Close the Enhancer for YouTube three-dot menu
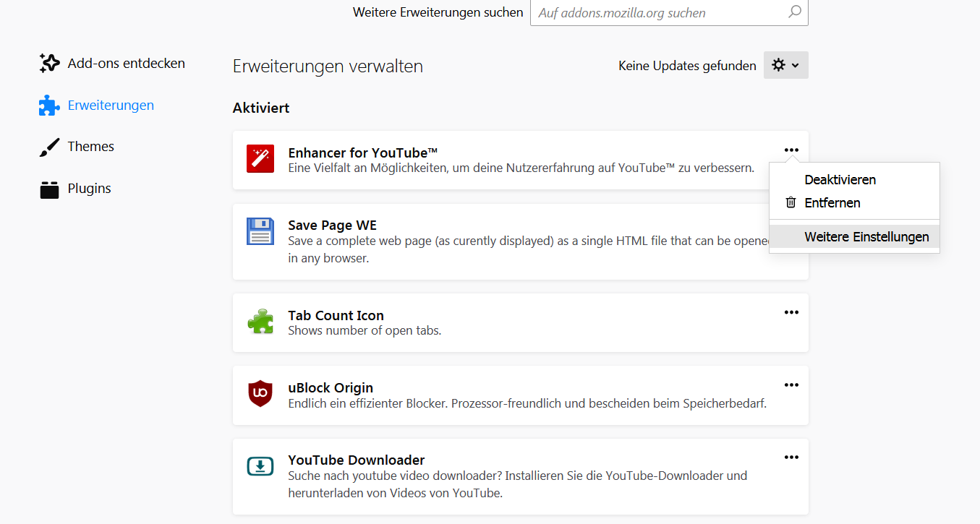Screen dimensions: 980x524 pos(791,150)
